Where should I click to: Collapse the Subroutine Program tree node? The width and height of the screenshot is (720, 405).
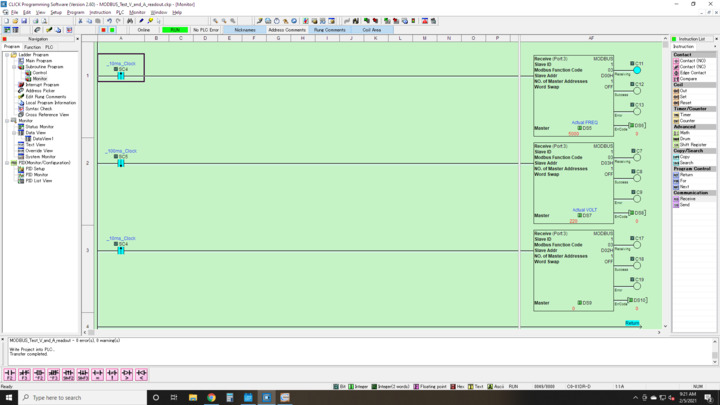(14, 67)
